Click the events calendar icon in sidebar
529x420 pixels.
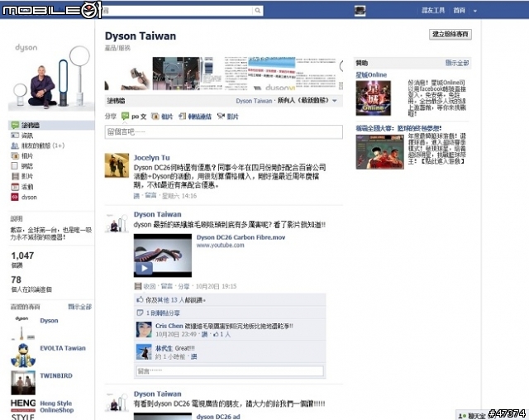point(15,187)
